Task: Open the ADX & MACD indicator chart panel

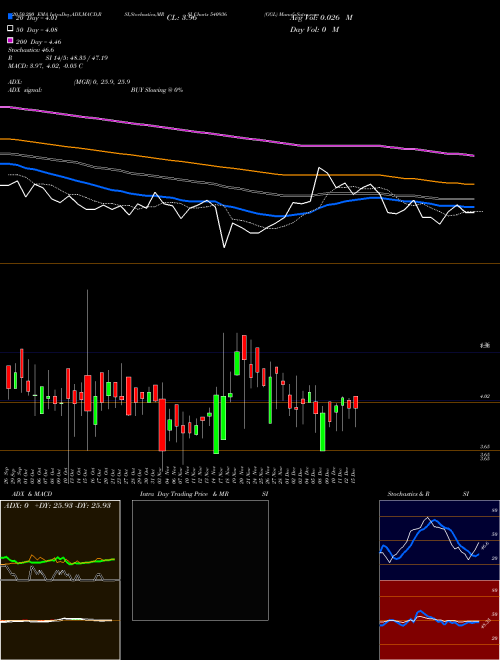Action: [60, 580]
